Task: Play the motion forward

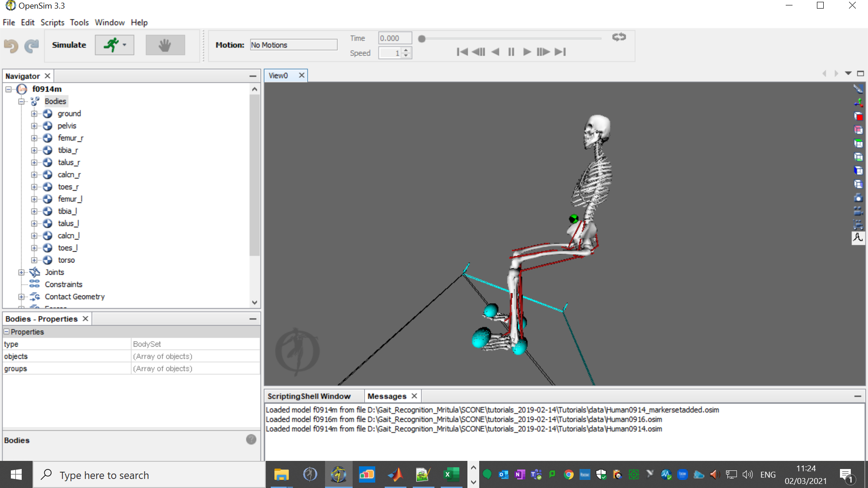Action: [x=527, y=52]
